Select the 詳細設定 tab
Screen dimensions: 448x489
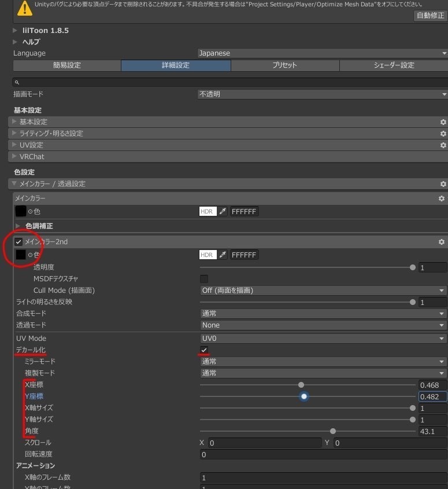point(176,65)
